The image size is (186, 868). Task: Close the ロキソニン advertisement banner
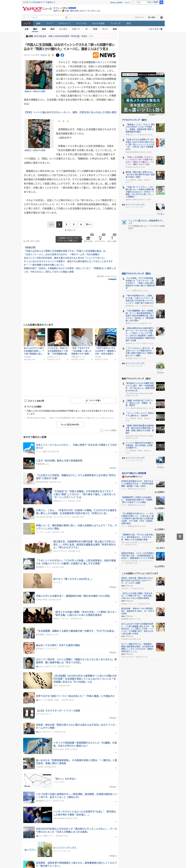163,73
